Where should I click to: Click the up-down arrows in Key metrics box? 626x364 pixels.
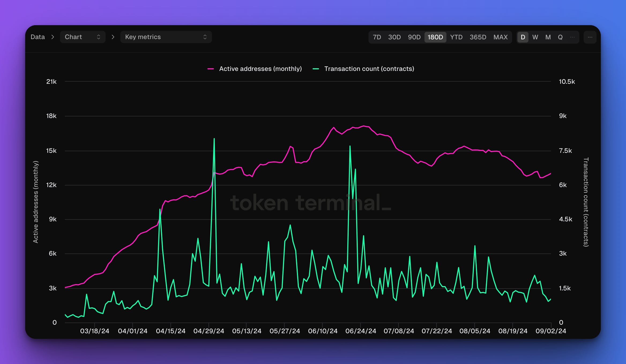click(205, 37)
